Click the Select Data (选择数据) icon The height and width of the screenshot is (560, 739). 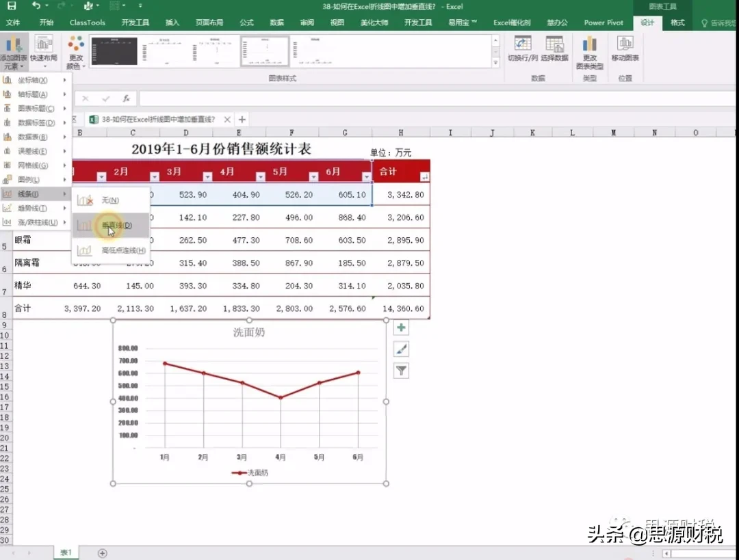tap(554, 49)
